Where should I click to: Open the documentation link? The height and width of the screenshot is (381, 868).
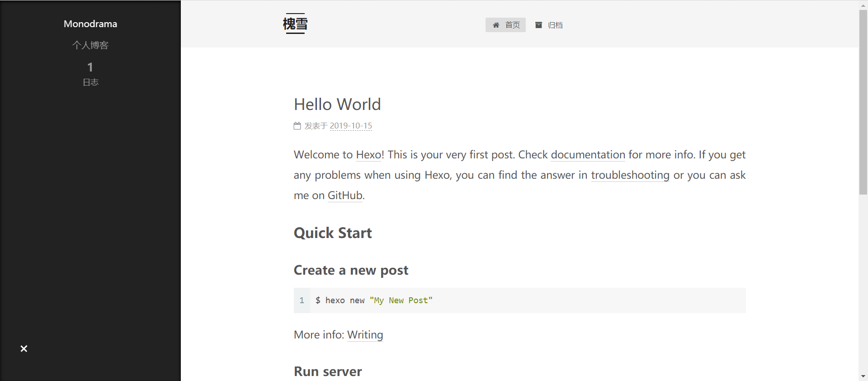[x=588, y=155]
